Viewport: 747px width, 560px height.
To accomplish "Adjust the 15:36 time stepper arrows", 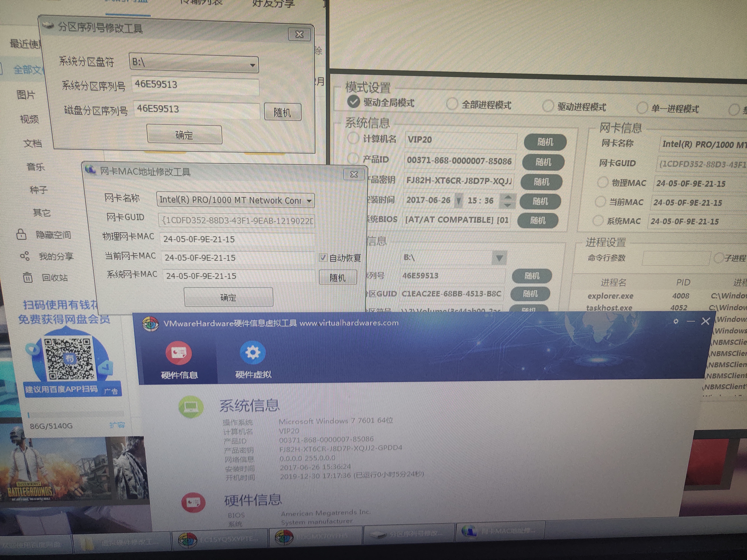I will pyautogui.click(x=507, y=201).
